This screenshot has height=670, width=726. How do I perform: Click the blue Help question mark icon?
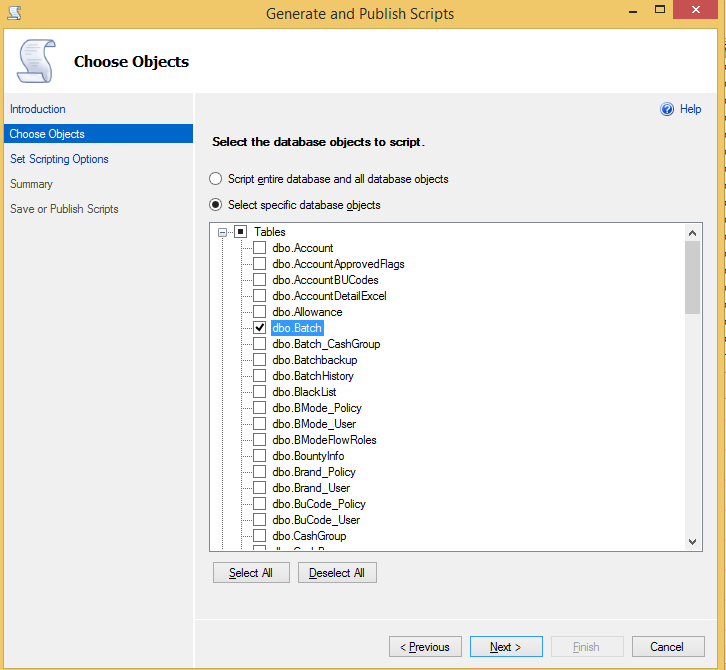667,109
